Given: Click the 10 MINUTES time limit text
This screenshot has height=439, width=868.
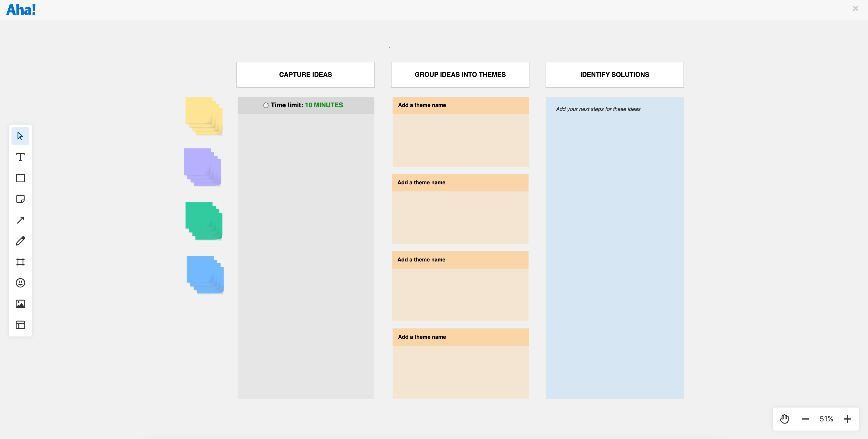Looking at the screenshot, I should (x=324, y=105).
